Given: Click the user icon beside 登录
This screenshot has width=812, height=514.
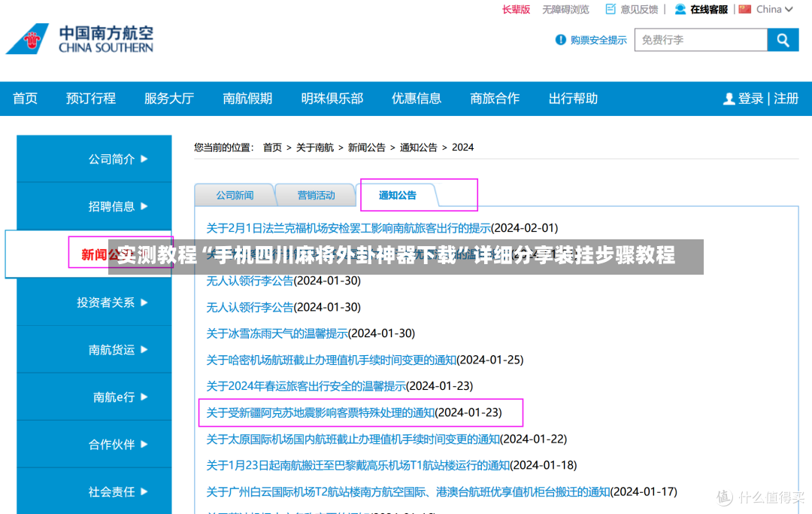Looking at the screenshot, I should (x=729, y=99).
